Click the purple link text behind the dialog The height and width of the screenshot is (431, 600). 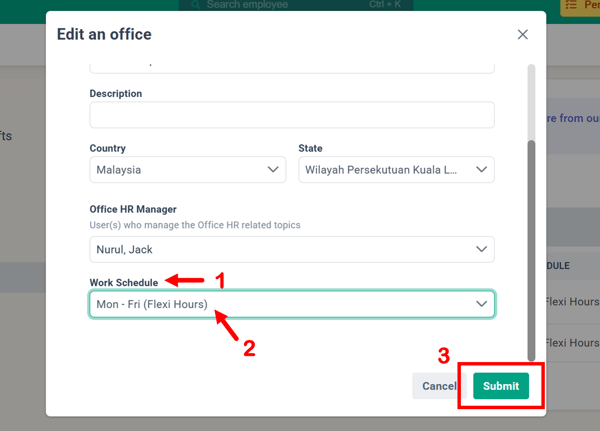point(572,118)
